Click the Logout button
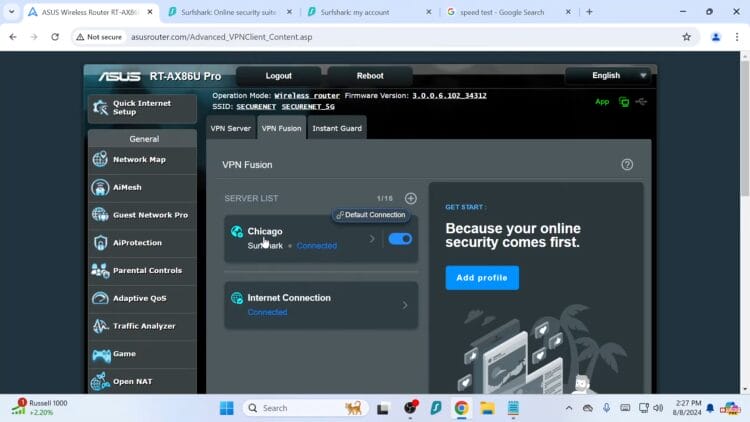 278,76
